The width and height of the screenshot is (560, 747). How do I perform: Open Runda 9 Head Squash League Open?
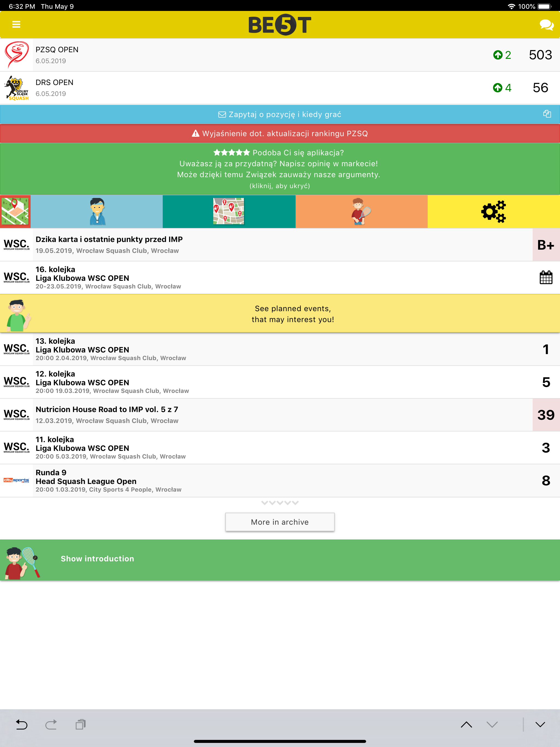tap(280, 480)
